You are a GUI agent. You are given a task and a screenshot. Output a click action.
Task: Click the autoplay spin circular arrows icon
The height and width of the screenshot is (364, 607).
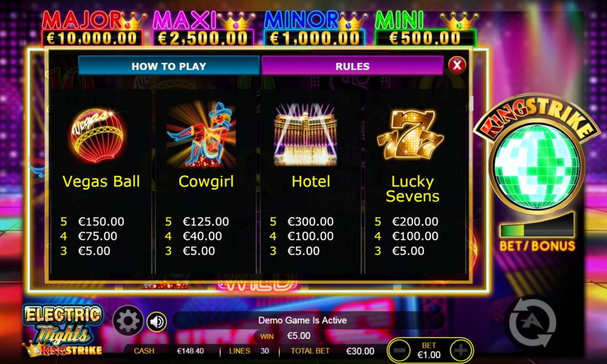[x=533, y=323]
